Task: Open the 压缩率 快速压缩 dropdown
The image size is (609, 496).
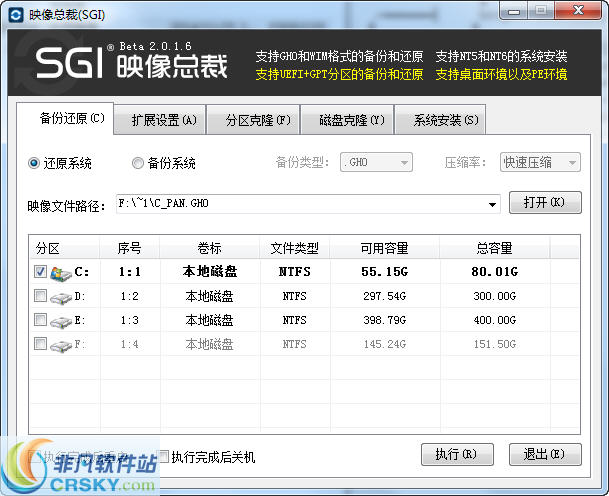Action: point(540,162)
